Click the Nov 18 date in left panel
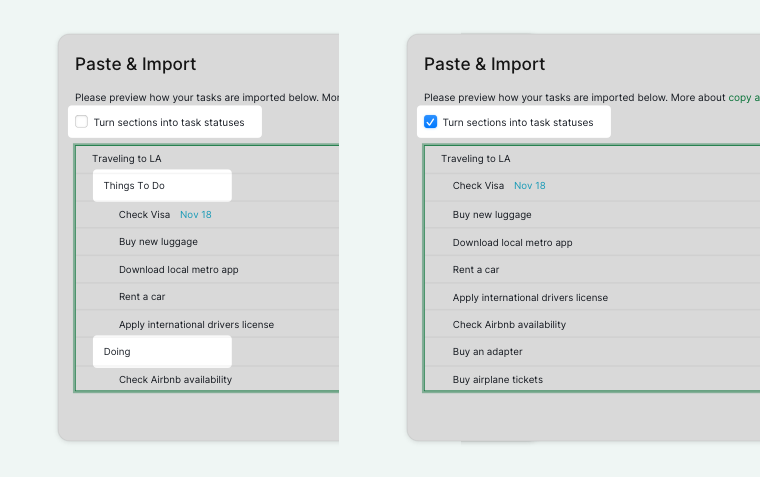This screenshot has height=477, width=760. tap(196, 214)
